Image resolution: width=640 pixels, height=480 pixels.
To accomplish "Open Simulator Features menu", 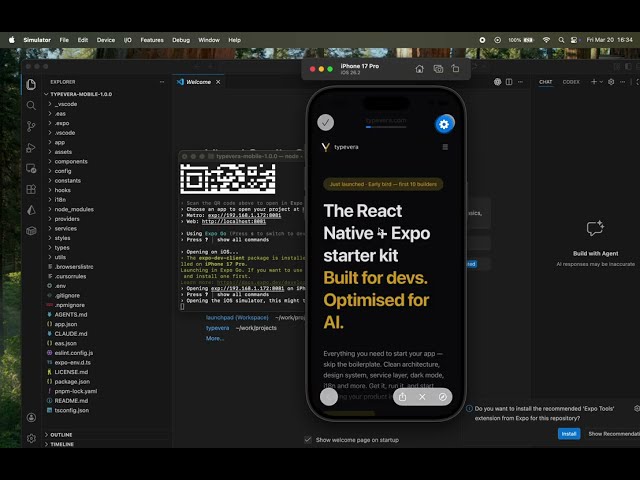I will pos(152,40).
